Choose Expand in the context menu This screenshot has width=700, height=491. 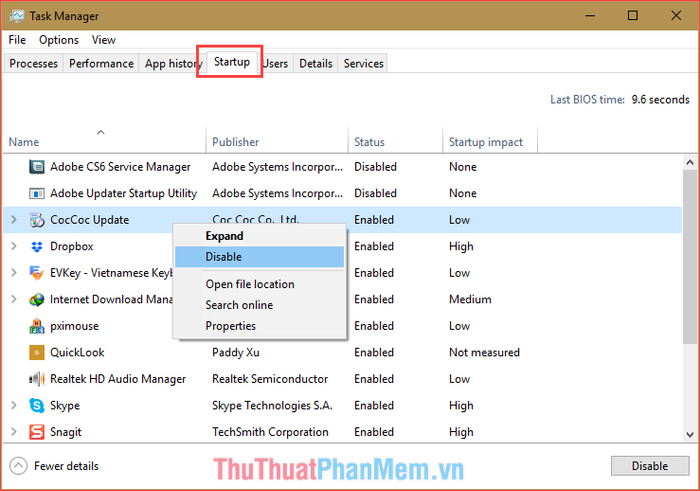click(x=259, y=236)
